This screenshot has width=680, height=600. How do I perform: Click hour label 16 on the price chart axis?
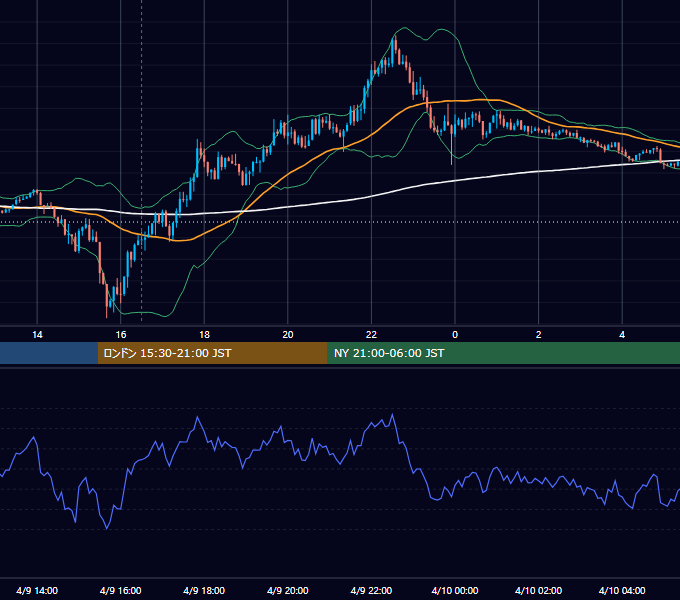(x=121, y=335)
